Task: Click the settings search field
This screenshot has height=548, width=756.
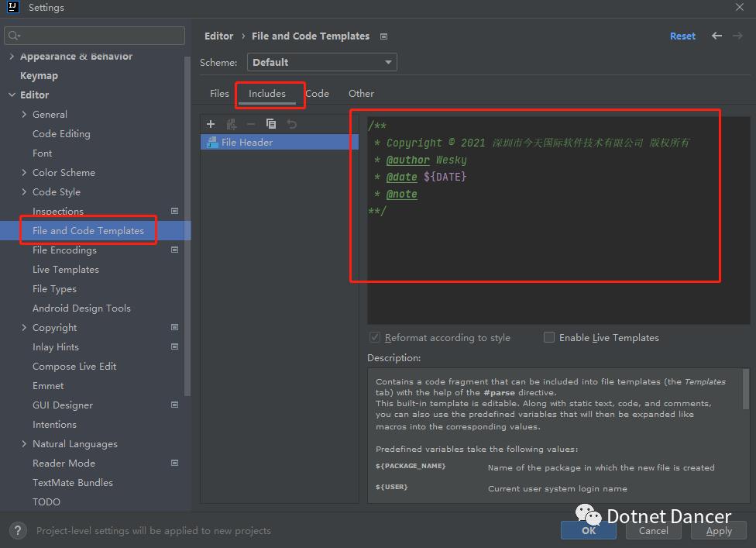Action: [94, 35]
